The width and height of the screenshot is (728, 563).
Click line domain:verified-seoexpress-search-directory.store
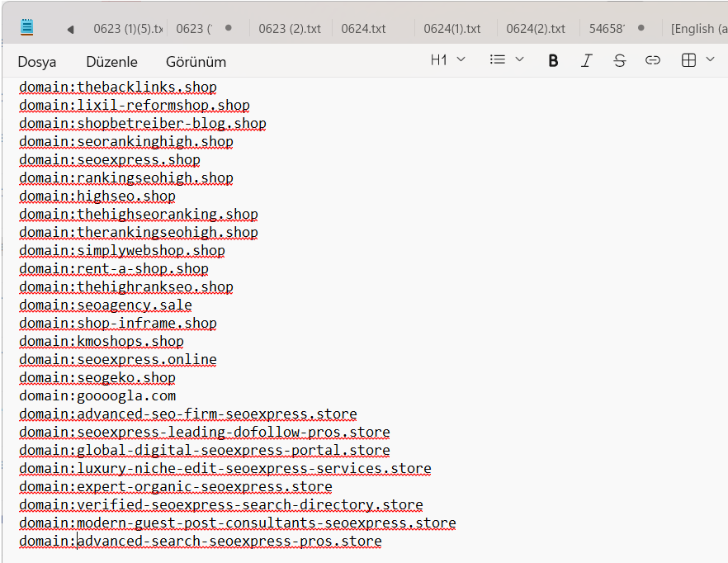[221, 504]
